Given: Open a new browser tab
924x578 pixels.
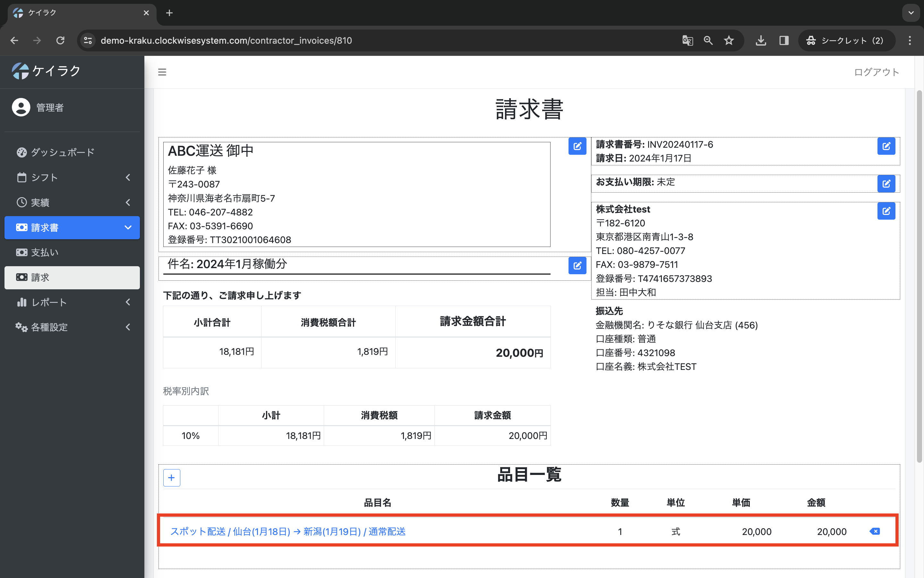Looking at the screenshot, I should (x=169, y=13).
